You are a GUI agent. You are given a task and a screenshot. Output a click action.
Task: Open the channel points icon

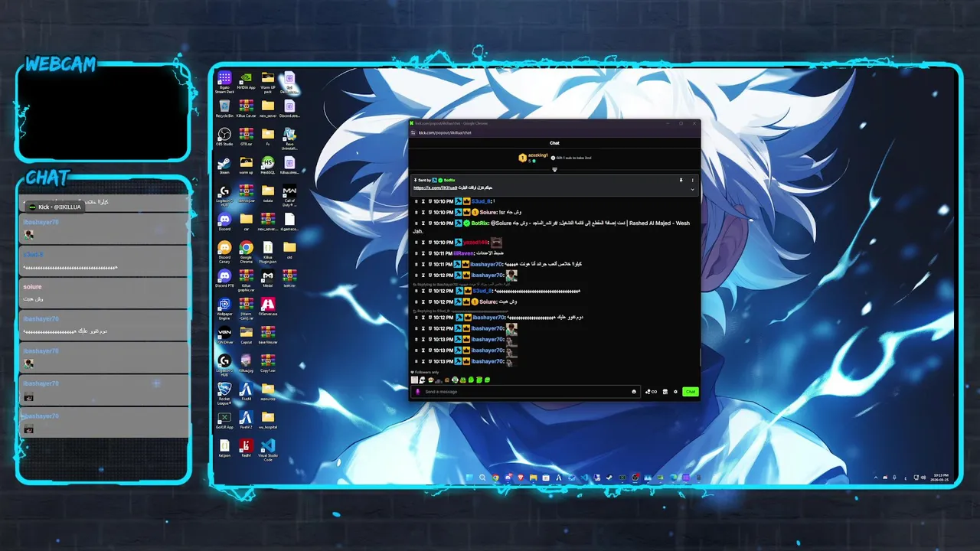[x=652, y=392]
